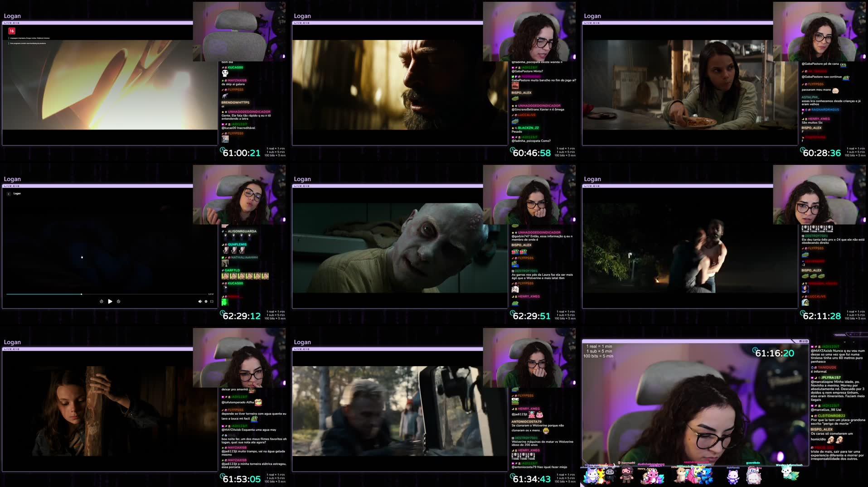The height and width of the screenshot is (487, 868).
Task: Click the ALISONRGUARDA chat username
Action: tap(242, 231)
